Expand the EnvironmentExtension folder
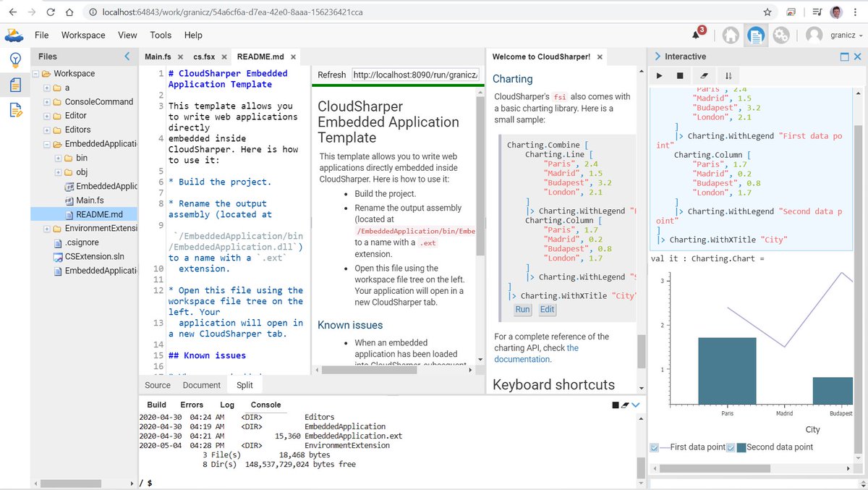The image size is (868, 490). tap(46, 229)
